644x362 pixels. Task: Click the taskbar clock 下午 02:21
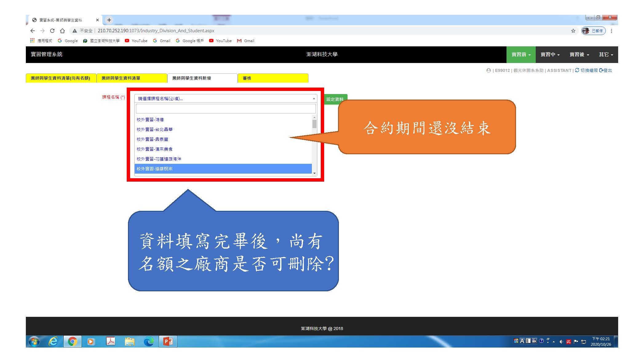tap(601, 341)
